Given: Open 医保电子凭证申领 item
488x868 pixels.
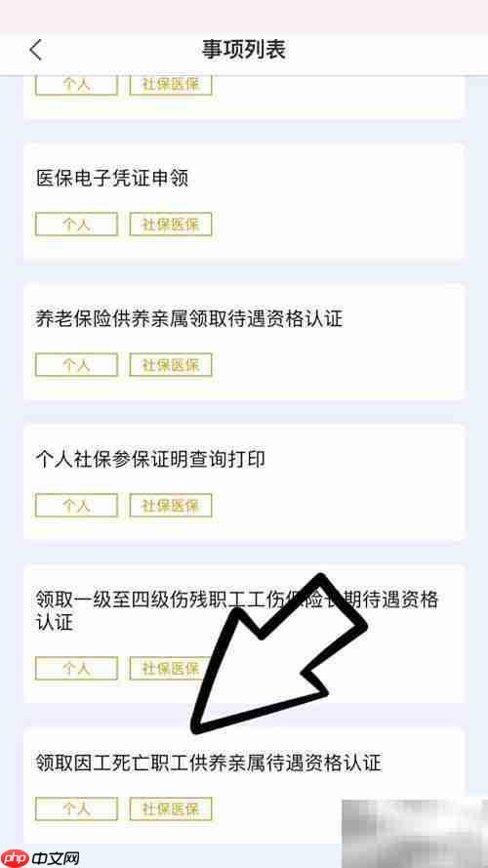Looking at the screenshot, I should [244, 201].
